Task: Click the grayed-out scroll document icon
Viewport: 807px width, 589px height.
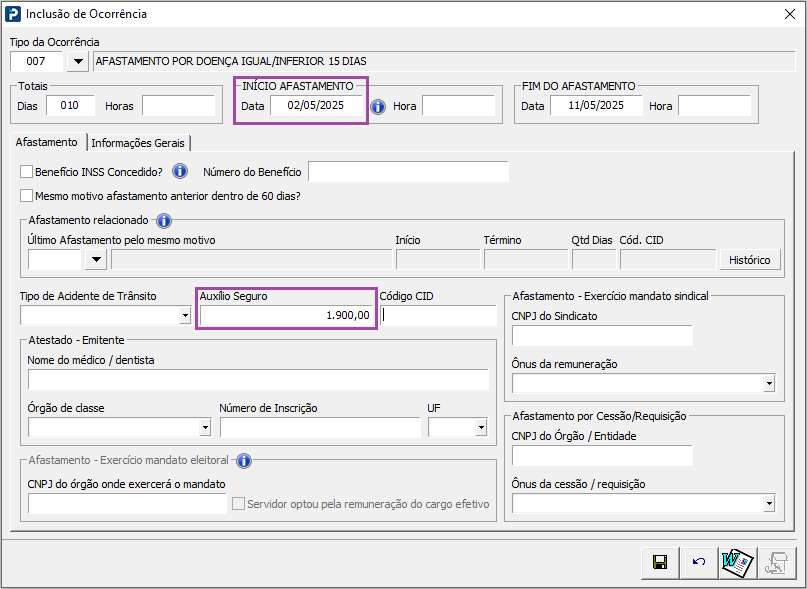Action: point(776,563)
